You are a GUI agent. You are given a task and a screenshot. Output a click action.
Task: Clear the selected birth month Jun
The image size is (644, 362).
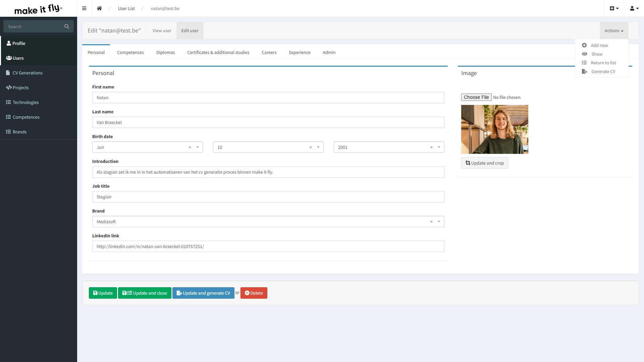tap(191, 147)
